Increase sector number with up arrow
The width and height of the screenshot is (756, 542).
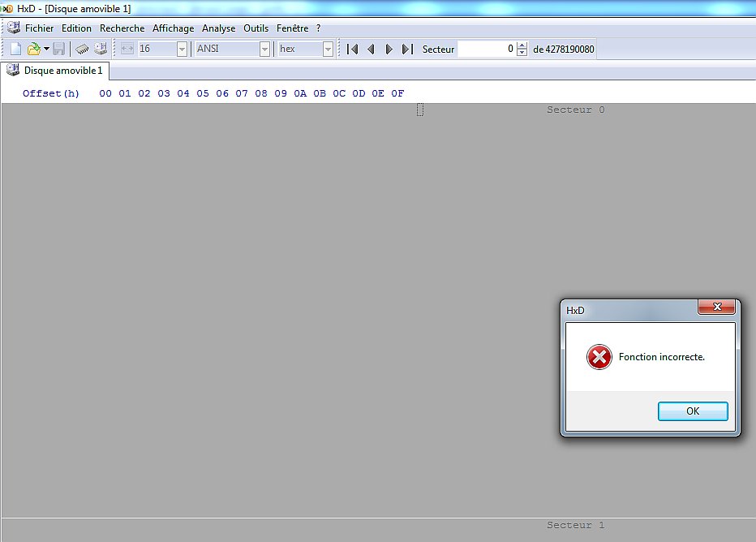coord(522,45)
